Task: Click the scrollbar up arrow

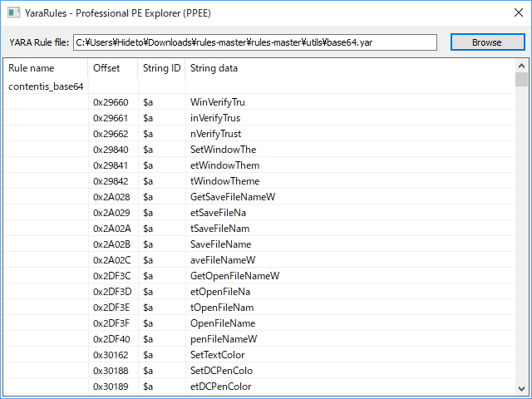Action: click(521, 65)
